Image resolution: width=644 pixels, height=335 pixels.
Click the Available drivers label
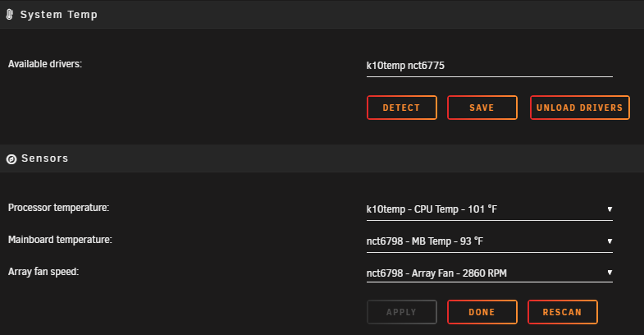(x=45, y=64)
